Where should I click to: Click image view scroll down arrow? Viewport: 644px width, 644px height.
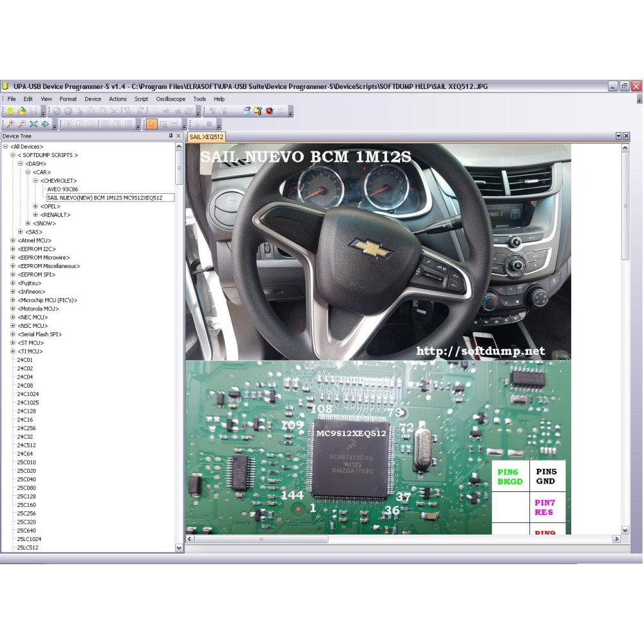(x=625, y=530)
